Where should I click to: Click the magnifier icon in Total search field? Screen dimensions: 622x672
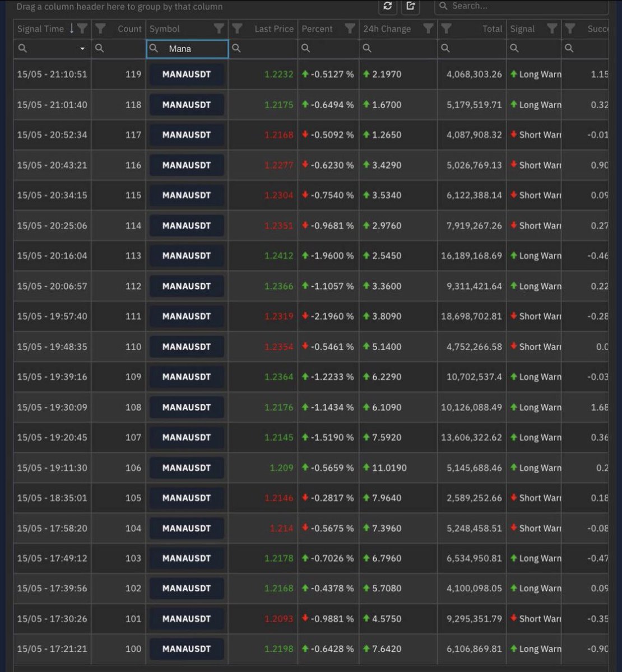pyautogui.click(x=445, y=49)
